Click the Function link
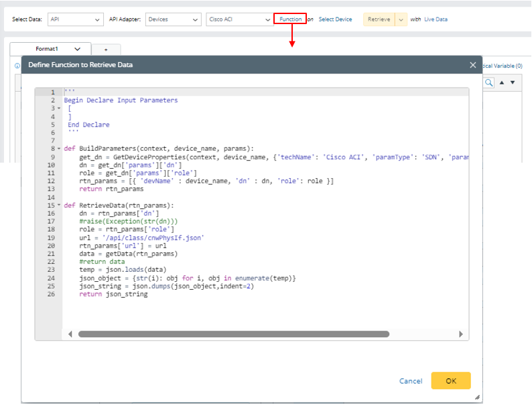 [x=290, y=19]
